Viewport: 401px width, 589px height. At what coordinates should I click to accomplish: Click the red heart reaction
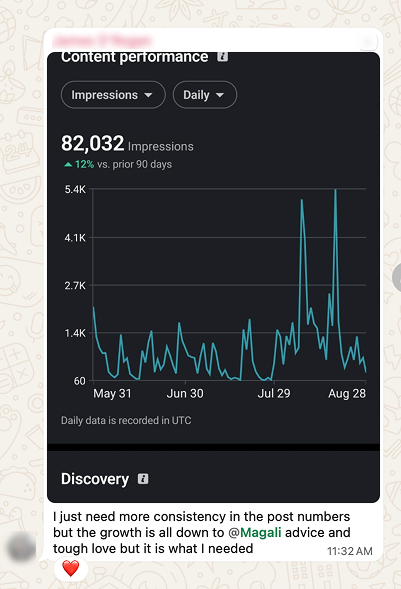click(71, 568)
